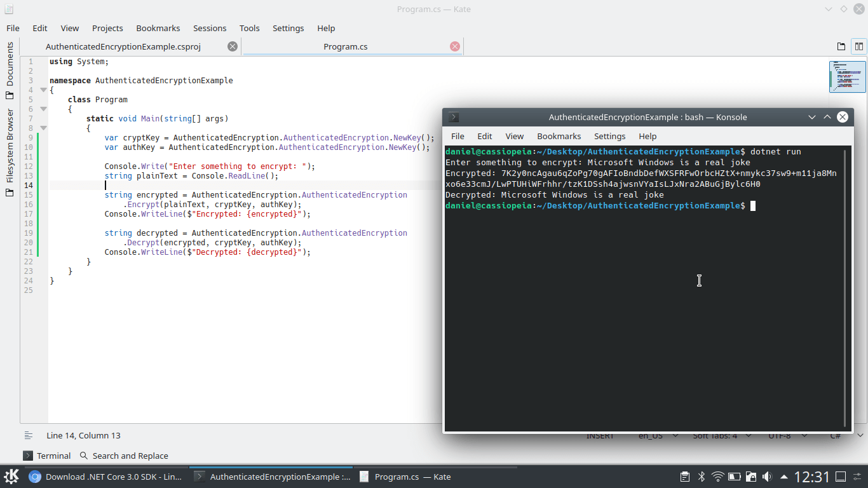The image size is (868, 488).
Task: Toggle INSERT mode in the status bar
Action: pos(600,435)
